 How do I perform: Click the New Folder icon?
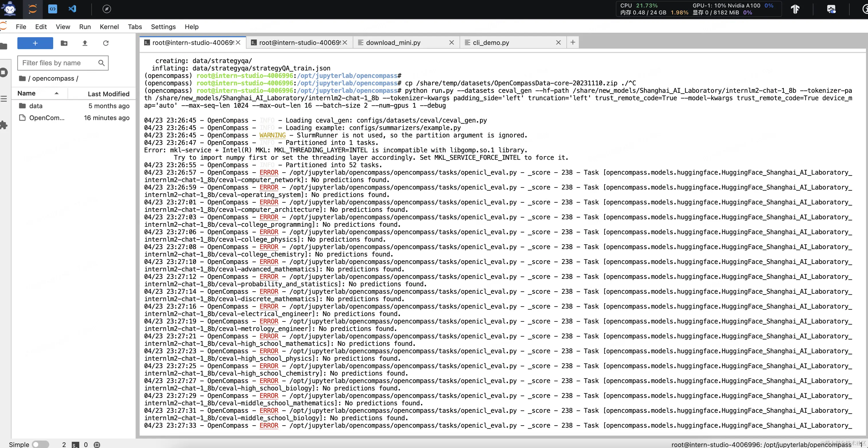(64, 43)
